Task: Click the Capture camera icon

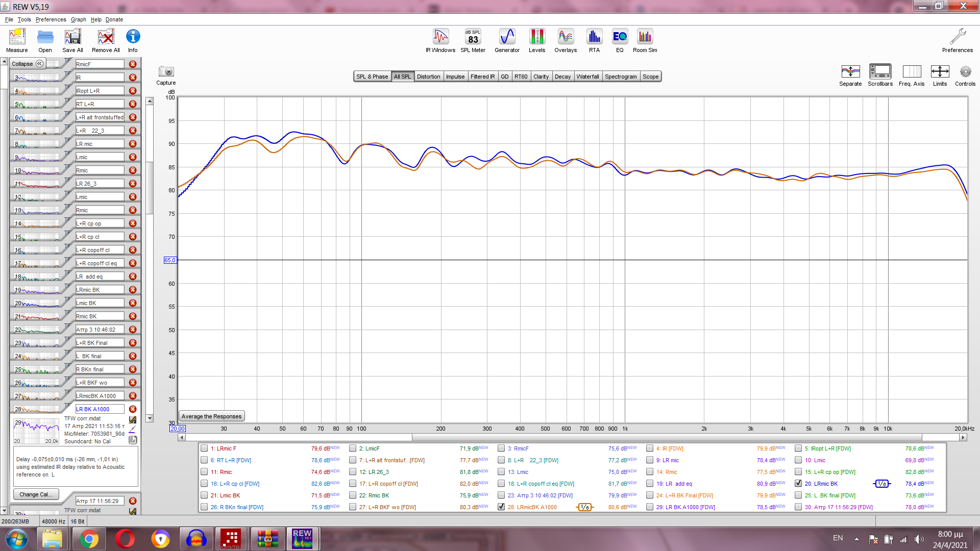Action: tap(166, 72)
